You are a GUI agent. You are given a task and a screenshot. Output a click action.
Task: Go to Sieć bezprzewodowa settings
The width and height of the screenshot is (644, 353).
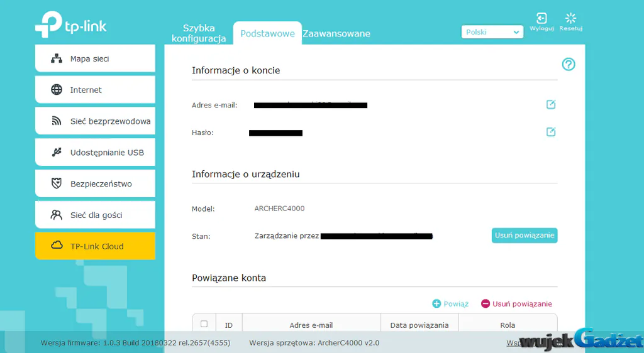click(x=96, y=121)
